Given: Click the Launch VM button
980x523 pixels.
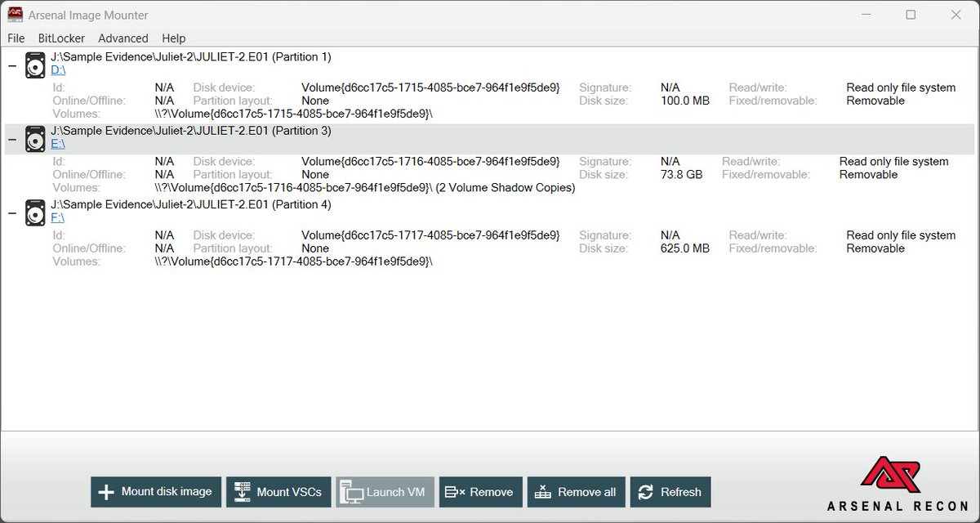Looking at the screenshot, I should coord(385,492).
